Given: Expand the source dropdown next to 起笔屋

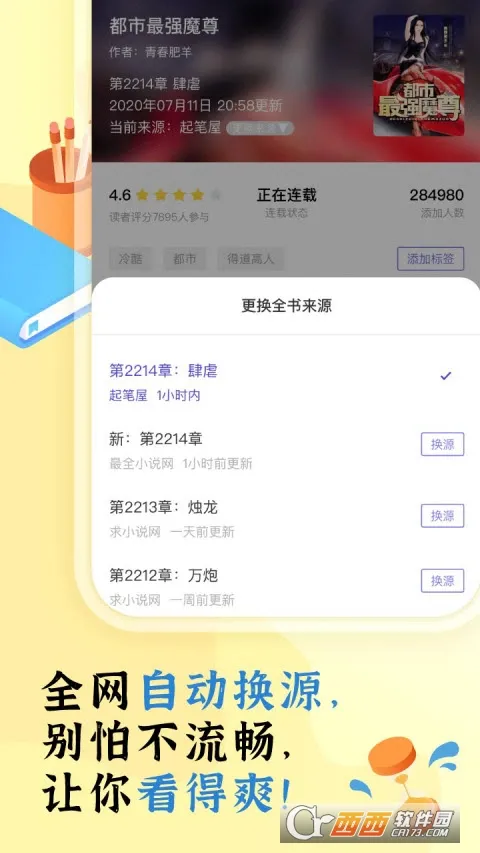Looking at the screenshot, I should point(260,128).
